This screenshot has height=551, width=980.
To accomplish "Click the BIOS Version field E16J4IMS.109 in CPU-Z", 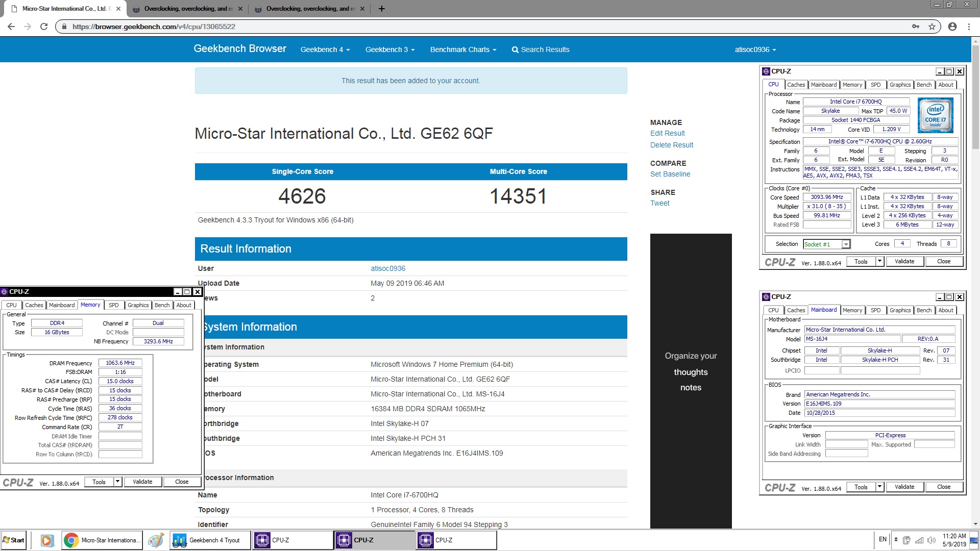I will 879,404.
